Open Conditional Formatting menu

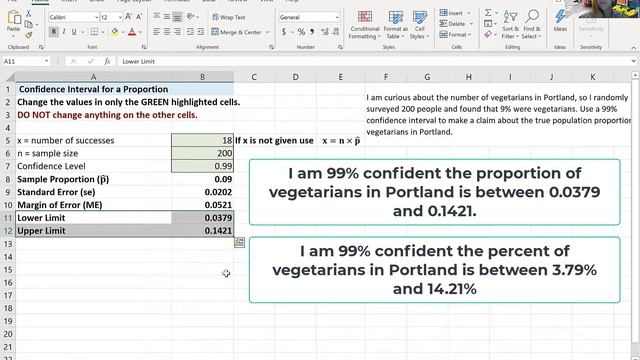tap(364, 25)
